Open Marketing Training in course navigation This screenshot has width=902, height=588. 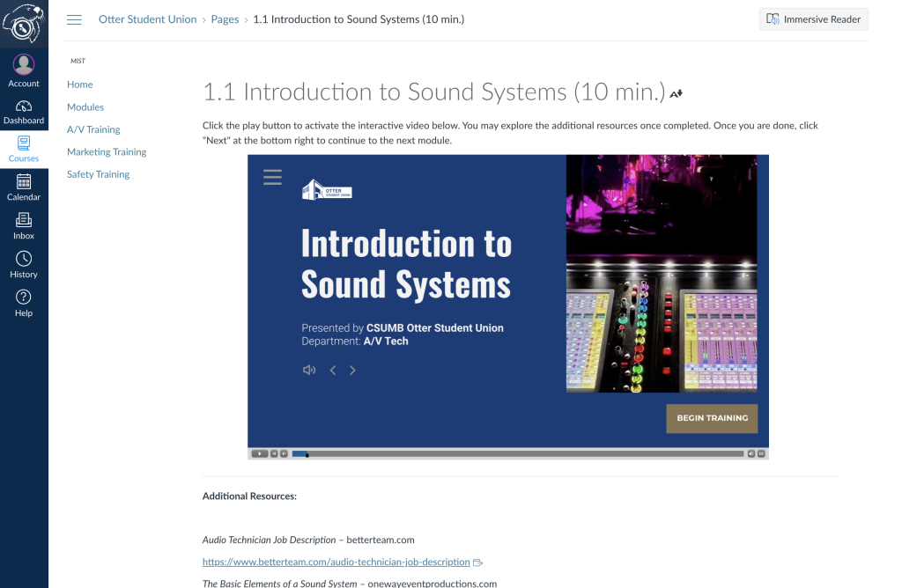point(107,151)
